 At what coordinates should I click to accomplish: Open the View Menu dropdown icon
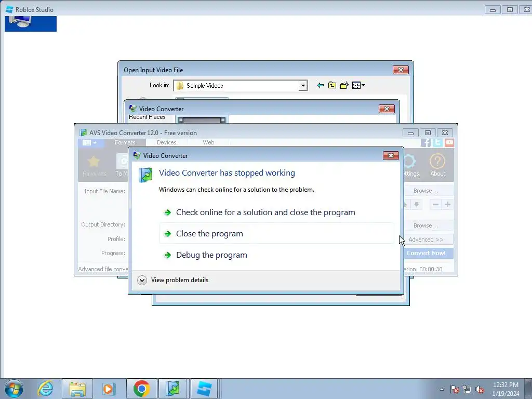[358, 85]
